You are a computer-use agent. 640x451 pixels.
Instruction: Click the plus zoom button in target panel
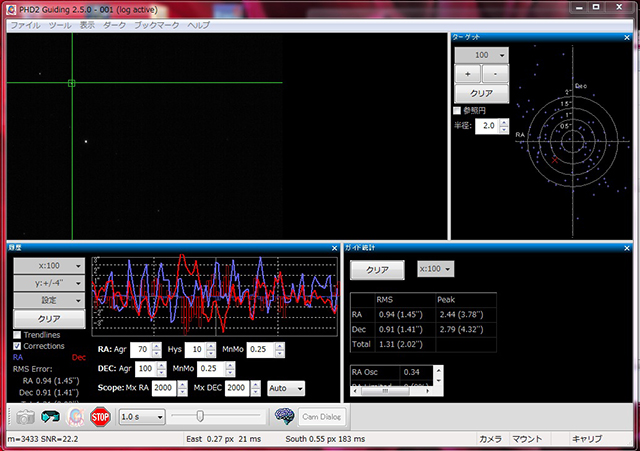coord(468,74)
